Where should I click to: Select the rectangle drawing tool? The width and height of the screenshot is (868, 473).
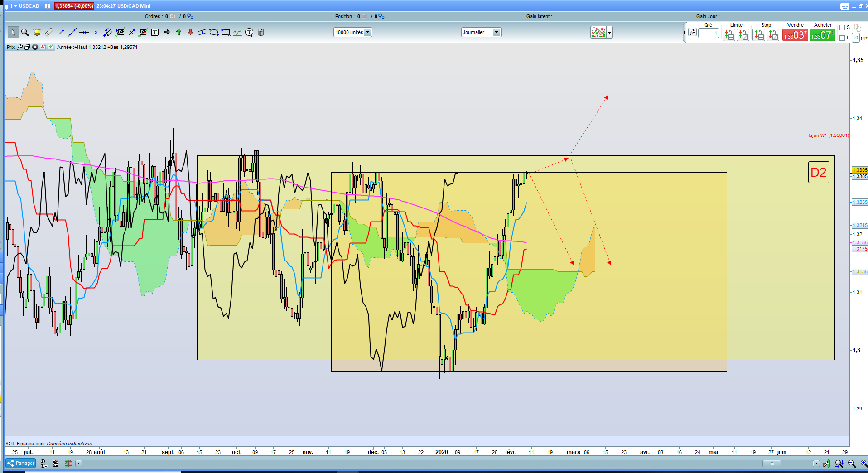coord(226,32)
